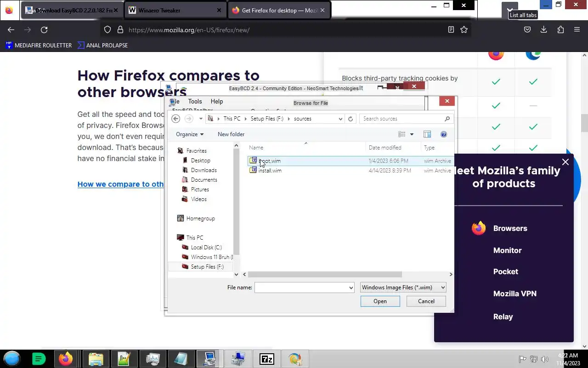This screenshot has width=588, height=368.
Task: Open 7-Zip from the taskbar
Action: 266,359
